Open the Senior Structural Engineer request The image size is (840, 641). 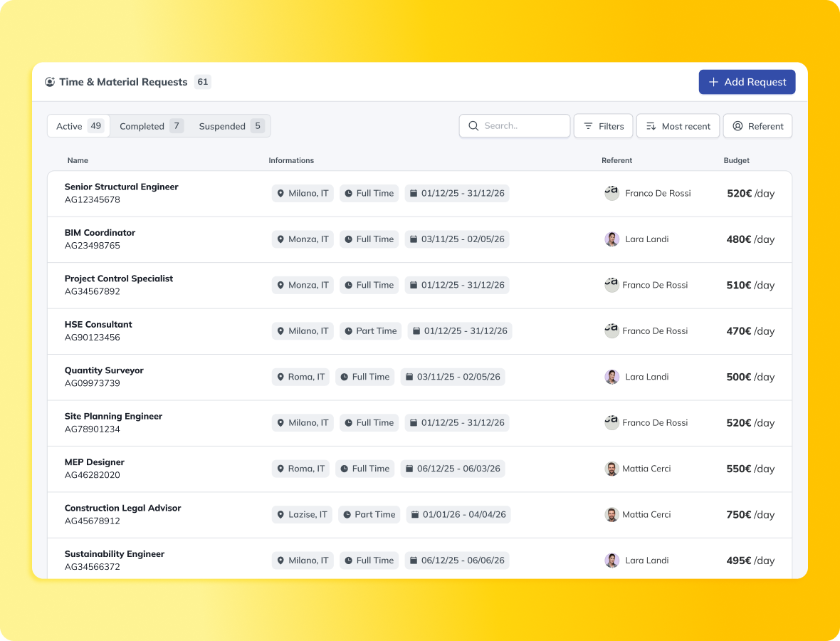pyautogui.click(x=121, y=187)
